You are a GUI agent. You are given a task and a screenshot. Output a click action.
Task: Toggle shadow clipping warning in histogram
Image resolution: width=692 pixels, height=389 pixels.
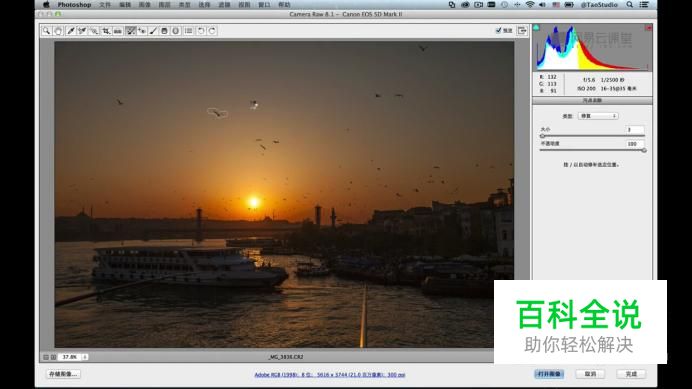[536, 28]
